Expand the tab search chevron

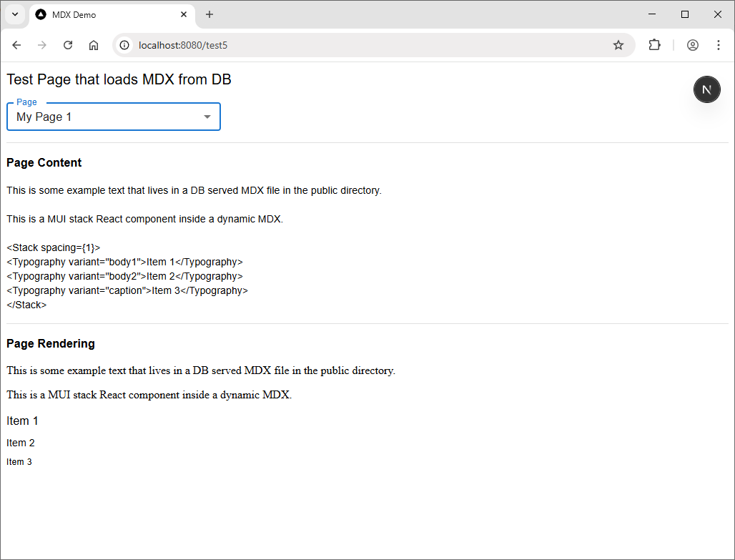pos(15,14)
